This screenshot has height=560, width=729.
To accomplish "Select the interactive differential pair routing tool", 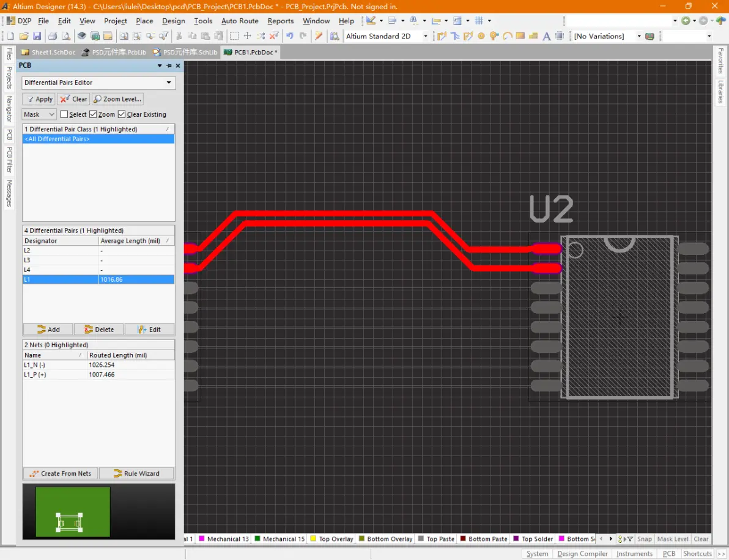I will 468,36.
